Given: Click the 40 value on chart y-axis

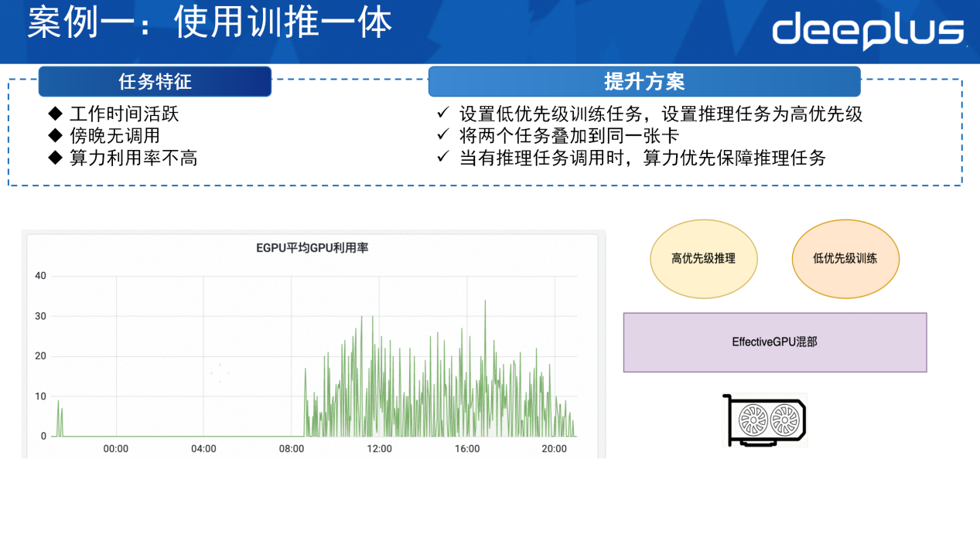Looking at the screenshot, I should pyautogui.click(x=41, y=276).
